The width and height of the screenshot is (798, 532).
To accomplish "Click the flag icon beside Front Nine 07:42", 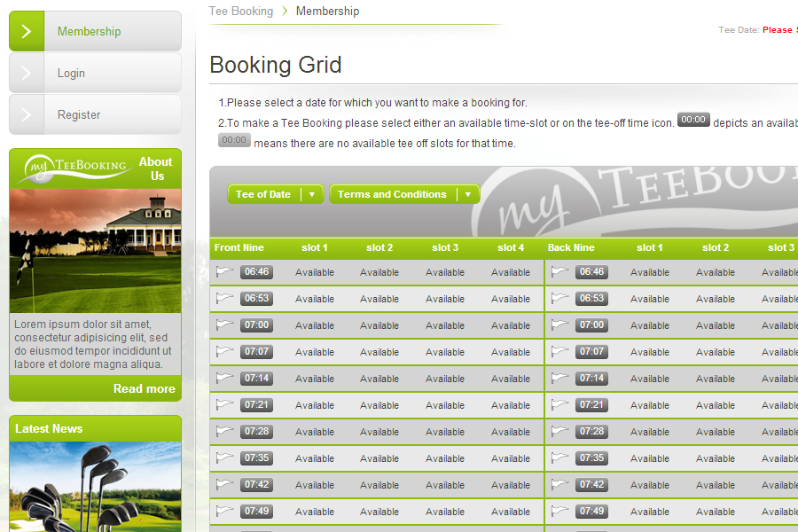I will [x=224, y=485].
